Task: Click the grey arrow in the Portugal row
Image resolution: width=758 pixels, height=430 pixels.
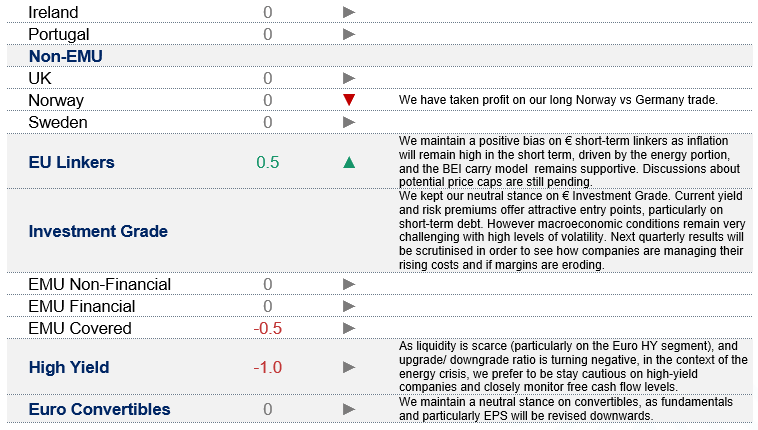Action: pos(349,34)
